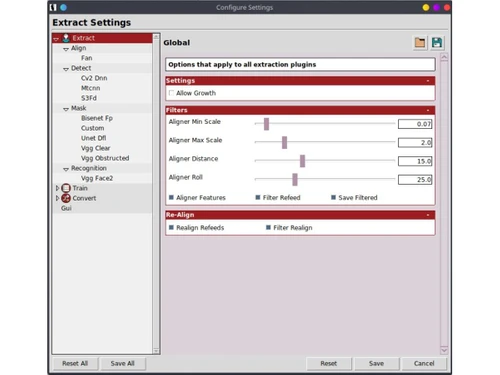500x375 pixels.
Task: Select S3Fd detector settings
Action: (89, 98)
